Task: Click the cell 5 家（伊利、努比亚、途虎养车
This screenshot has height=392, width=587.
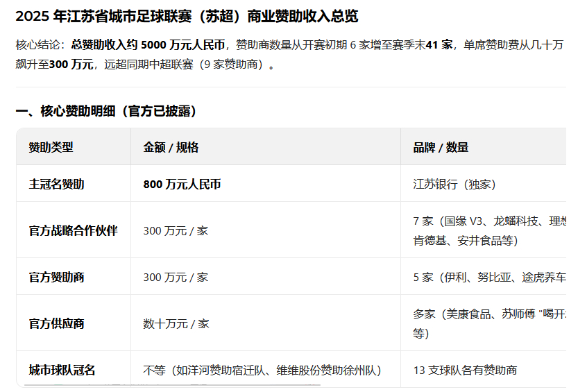Action: (x=489, y=277)
